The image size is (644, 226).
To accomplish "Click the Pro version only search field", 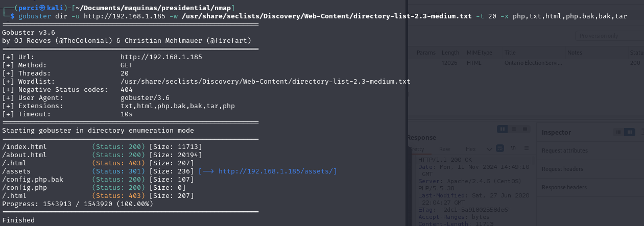I will pos(608,36).
